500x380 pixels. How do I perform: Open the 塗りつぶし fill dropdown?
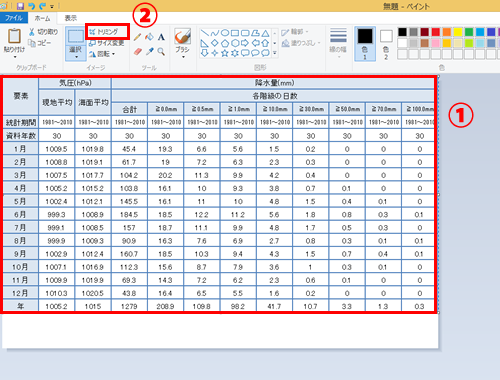pyautogui.click(x=301, y=43)
